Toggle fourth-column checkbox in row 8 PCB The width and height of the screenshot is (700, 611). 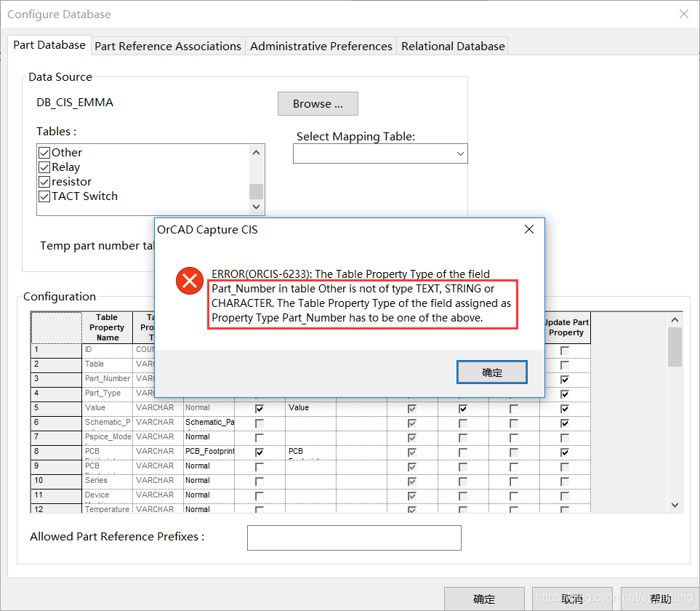(260, 452)
